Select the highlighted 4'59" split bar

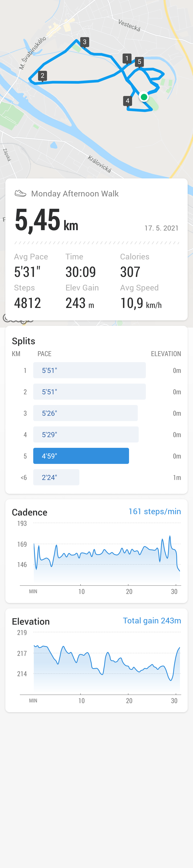(81, 456)
